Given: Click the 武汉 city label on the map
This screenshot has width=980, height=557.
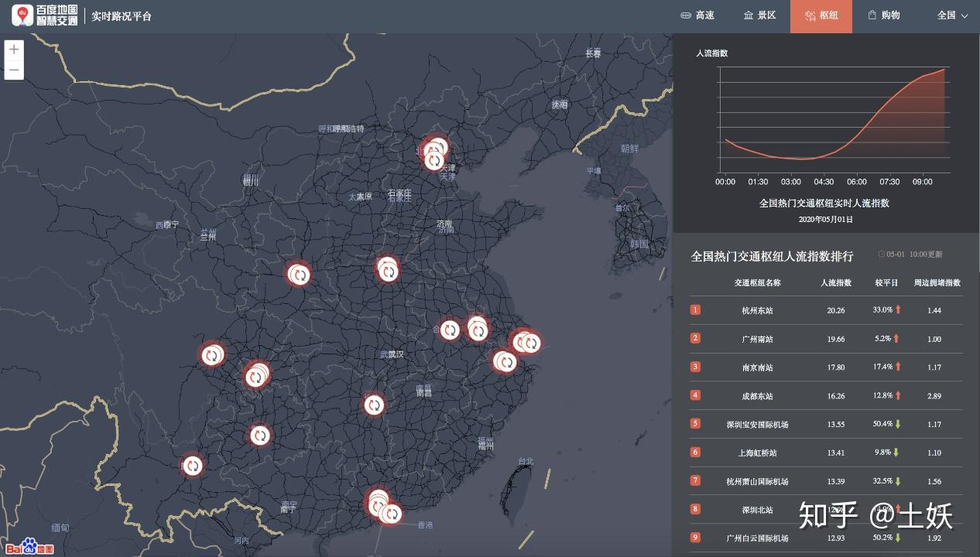Looking at the screenshot, I should tap(392, 354).
